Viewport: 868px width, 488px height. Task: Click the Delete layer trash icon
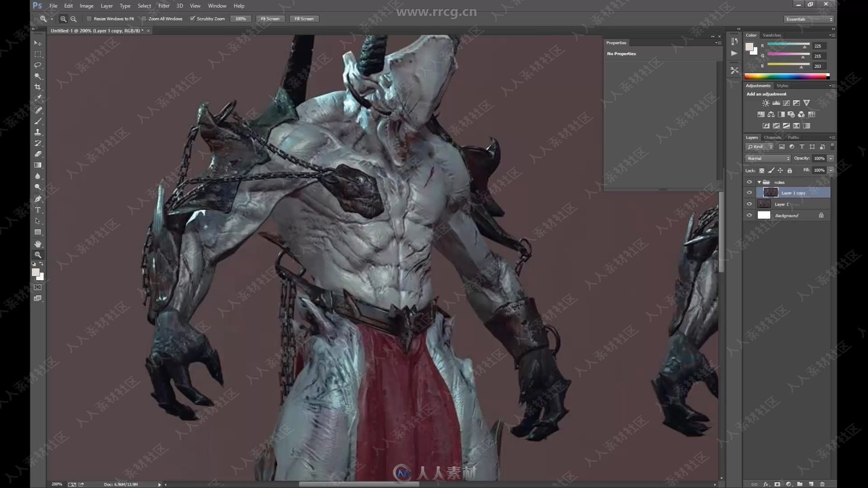coord(822,484)
